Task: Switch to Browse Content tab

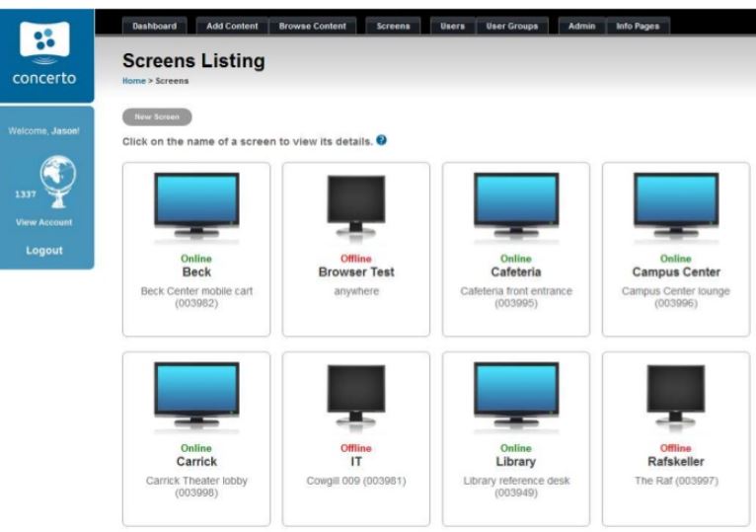Action: tap(313, 26)
